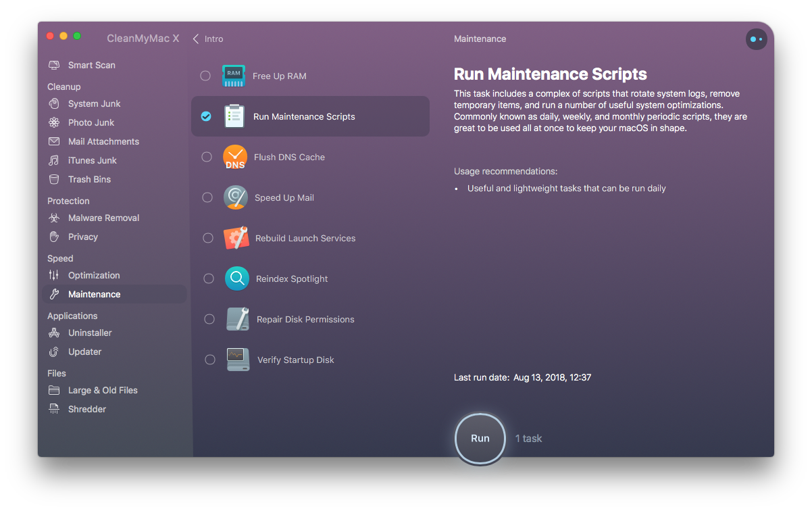Image resolution: width=812 pixels, height=511 pixels.
Task: Click the Malware Removal biohazard icon
Action: [x=54, y=218]
